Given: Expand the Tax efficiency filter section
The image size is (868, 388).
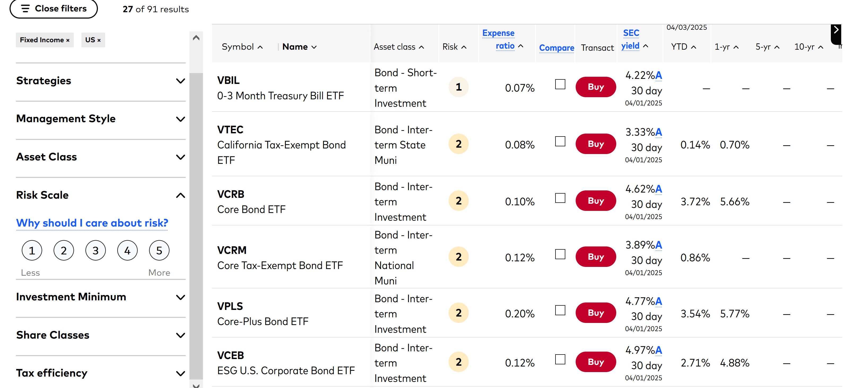Looking at the screenshot, I should pos(101,373).
